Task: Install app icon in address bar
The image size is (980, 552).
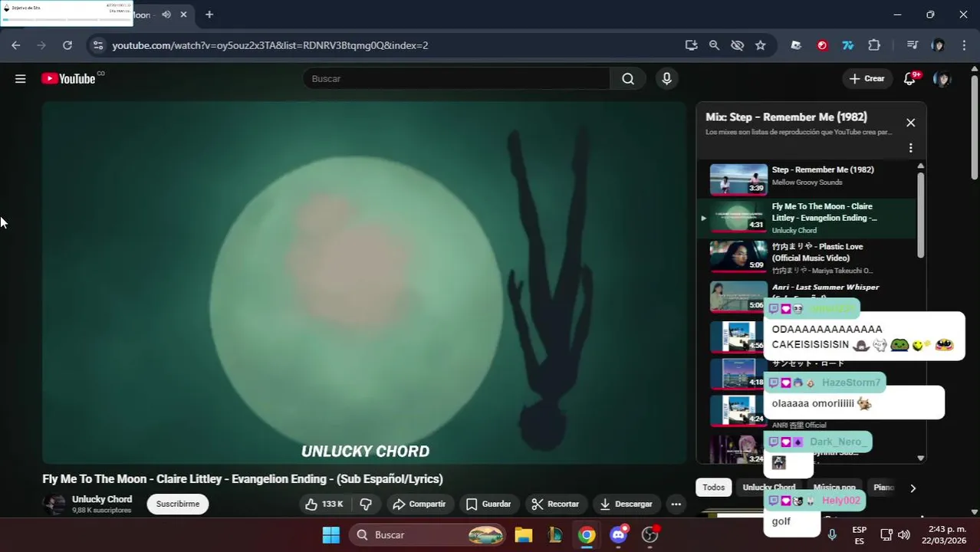Action: click(x=691, y=45)
